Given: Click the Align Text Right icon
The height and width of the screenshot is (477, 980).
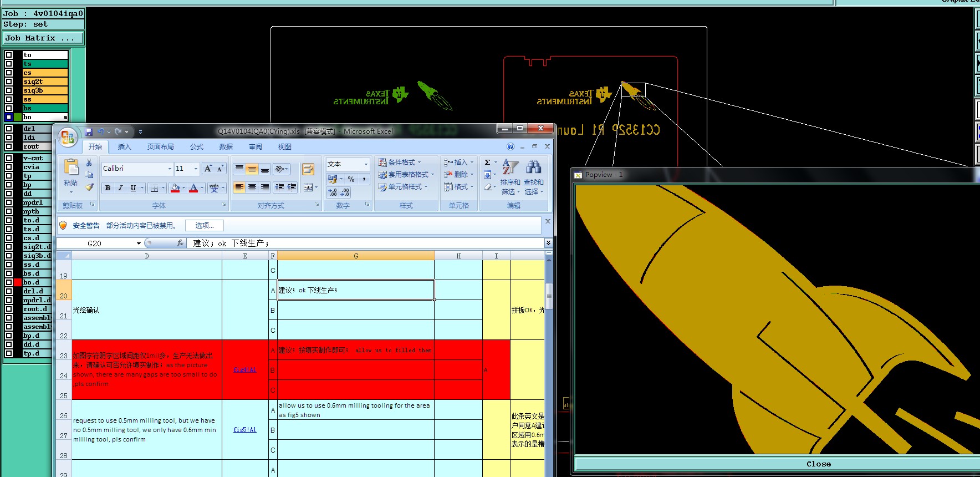Looking at the screenshot, I should tap(265, 187).
